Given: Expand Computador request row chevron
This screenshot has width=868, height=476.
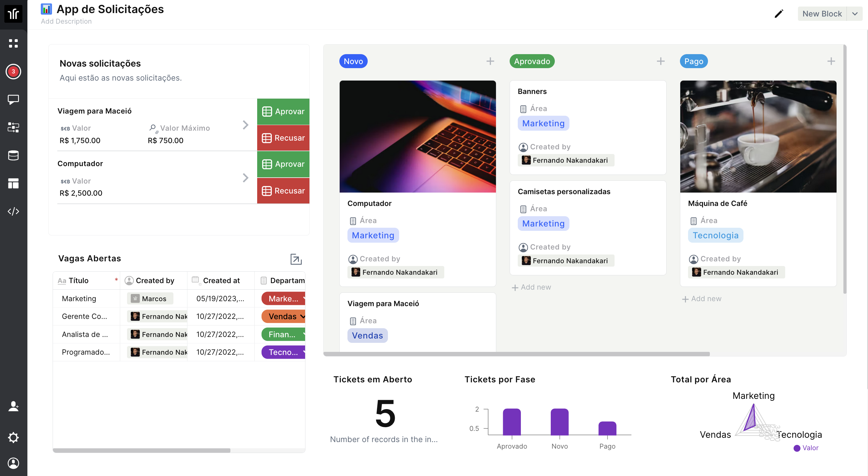Looking at the screenshot, I should tap(245, 178).
